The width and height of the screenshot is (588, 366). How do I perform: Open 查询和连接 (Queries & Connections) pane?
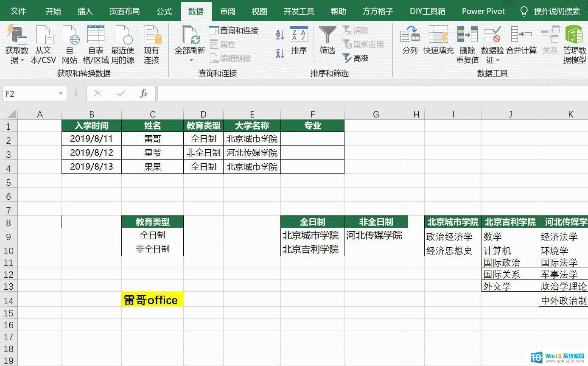pyautogui.click(x=233, y=31)
